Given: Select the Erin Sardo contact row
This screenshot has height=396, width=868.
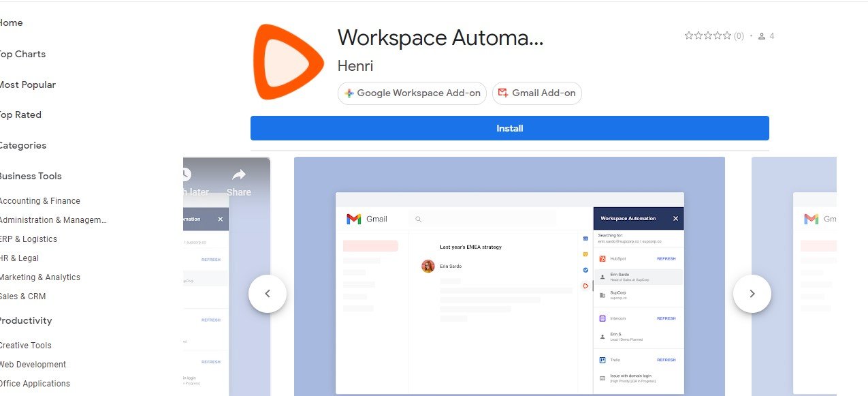Looking at the screenshot, I should pos(639,276).
